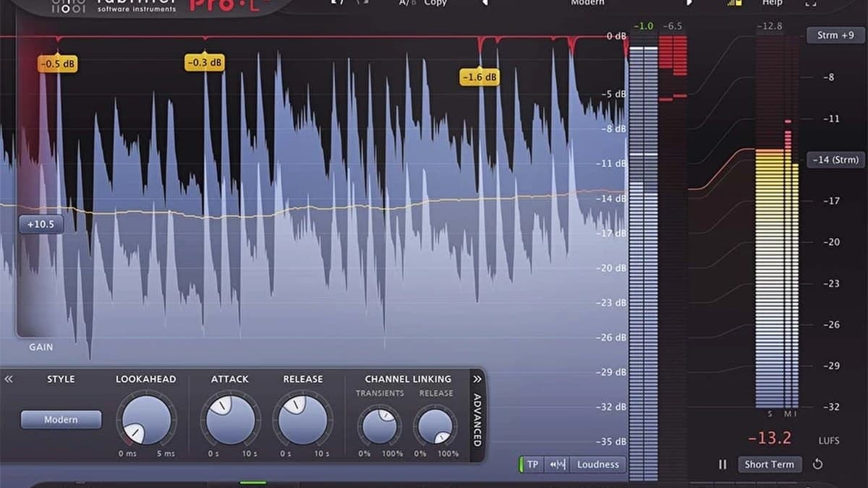Viewport: 868px width, 488px height.
Task: Click the Attack knob
Action: (230, 419)
